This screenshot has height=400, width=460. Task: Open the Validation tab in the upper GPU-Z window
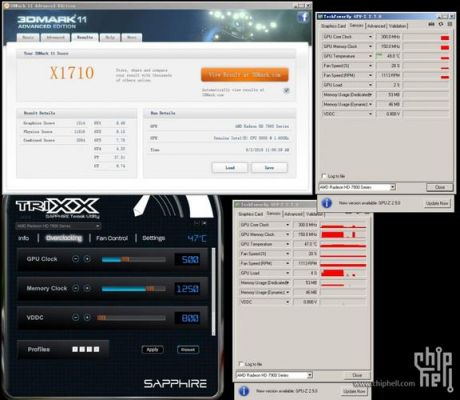(398, 26)
